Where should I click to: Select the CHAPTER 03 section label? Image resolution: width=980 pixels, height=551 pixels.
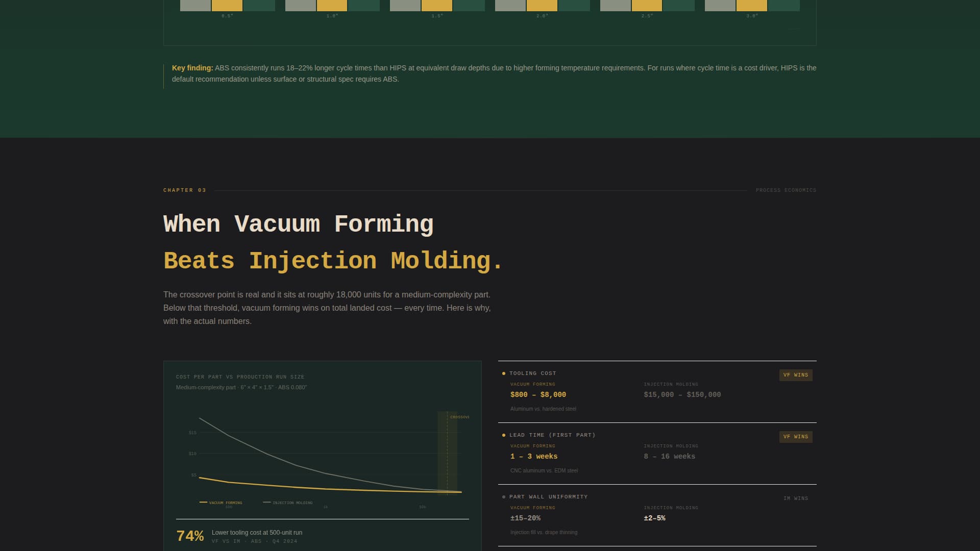(184, 190)
